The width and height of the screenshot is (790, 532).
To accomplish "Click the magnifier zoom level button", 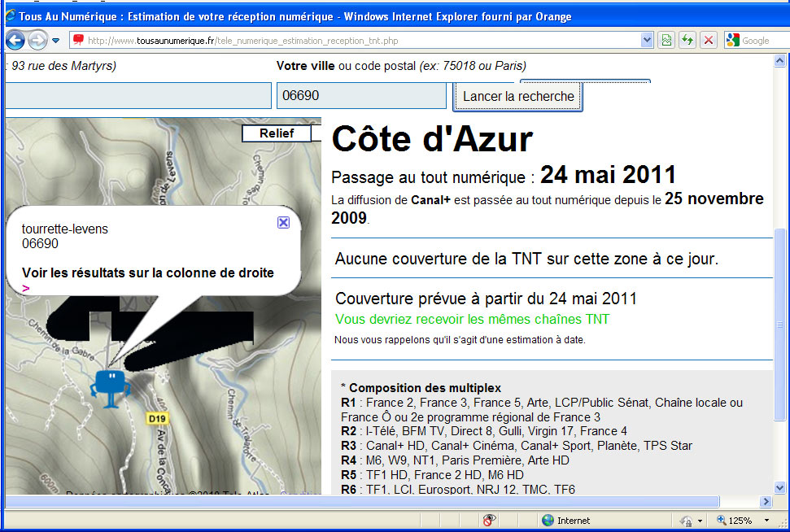I will coord(735,521).
